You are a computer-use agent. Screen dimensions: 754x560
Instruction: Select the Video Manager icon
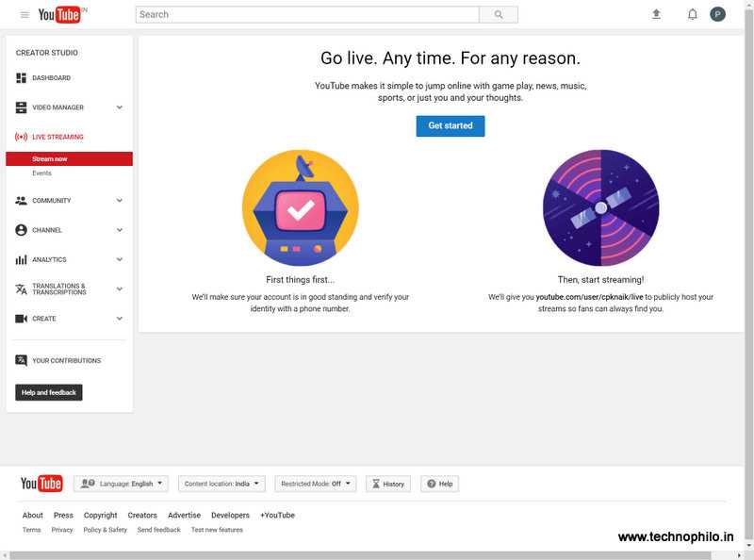(x=19, y=107)
